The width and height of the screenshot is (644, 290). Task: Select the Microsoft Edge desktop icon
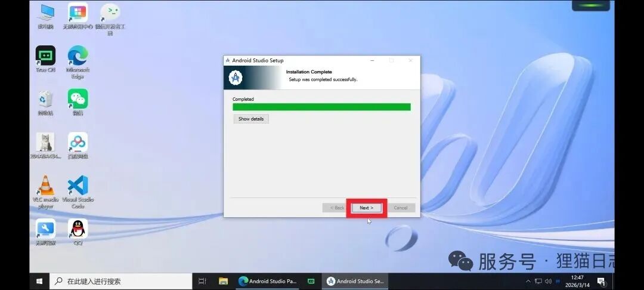pos(78,62)
